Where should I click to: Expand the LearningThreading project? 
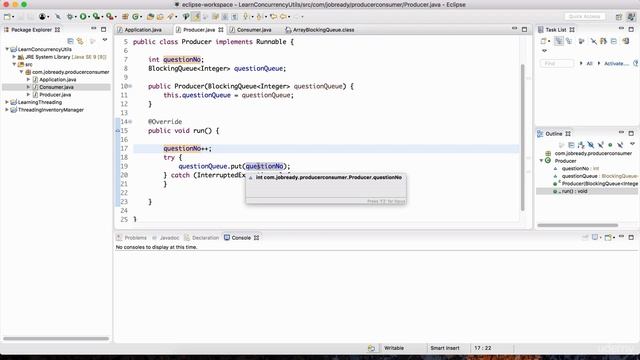[x=7, y=102]
